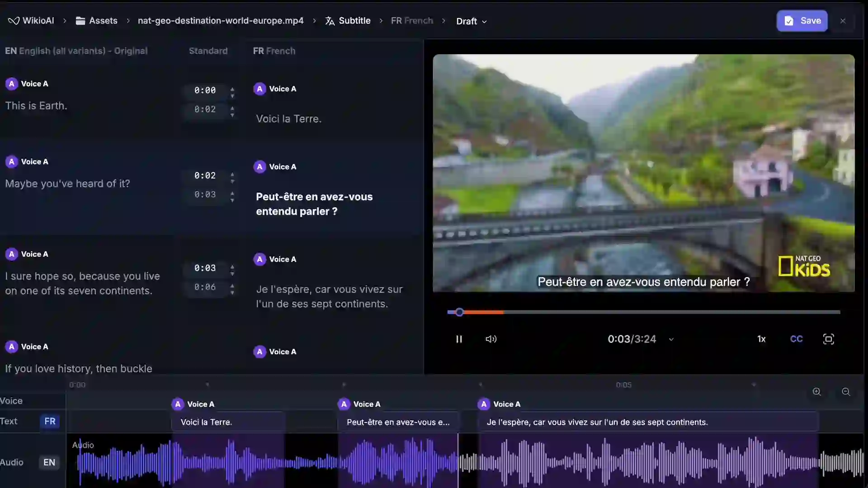This screenshot has width=868, height=488.
Task: Open the Draft status dropdown
Action: 472,21
